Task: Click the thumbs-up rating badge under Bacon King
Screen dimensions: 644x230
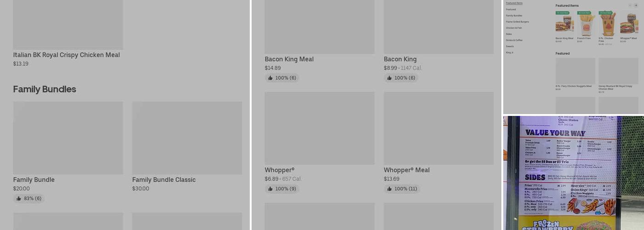Action: click(x=401, y=78)
